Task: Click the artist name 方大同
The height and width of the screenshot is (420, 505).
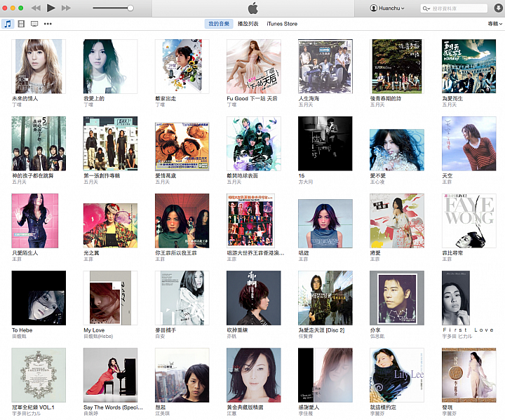Action: 306,182
